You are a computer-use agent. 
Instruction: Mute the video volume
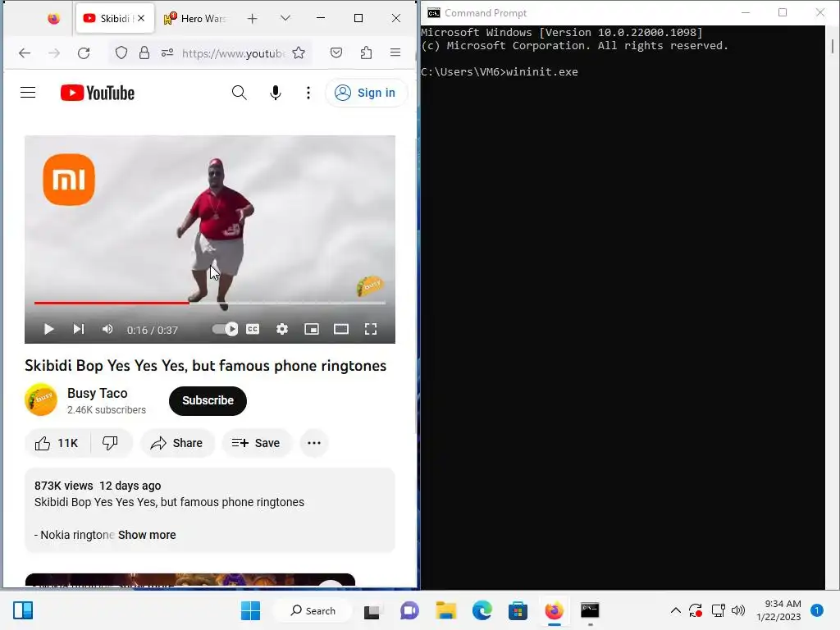pyautogui.click(x=107, y=329)
